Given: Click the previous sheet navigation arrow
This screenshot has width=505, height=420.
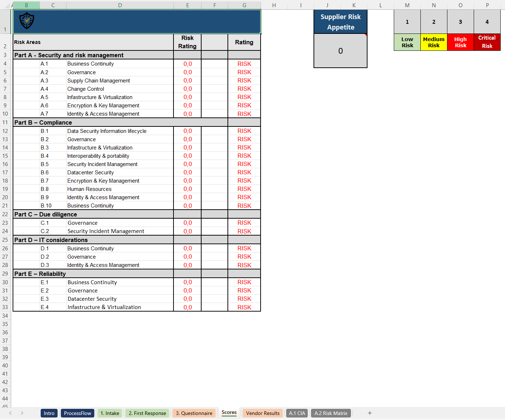Looking at the screenshot, I should pos(10,413).
